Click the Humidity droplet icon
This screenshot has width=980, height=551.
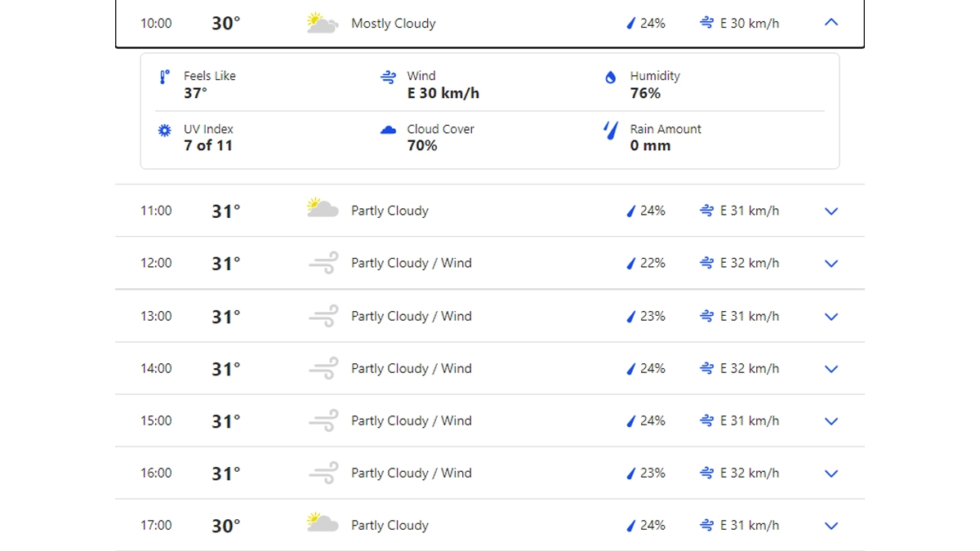tap(610, 78)
